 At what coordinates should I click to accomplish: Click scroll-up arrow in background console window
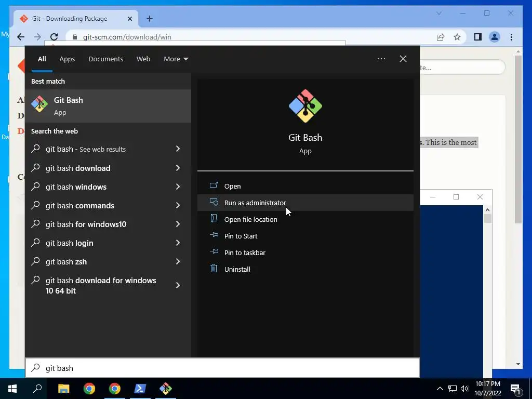tap(487, 210)
